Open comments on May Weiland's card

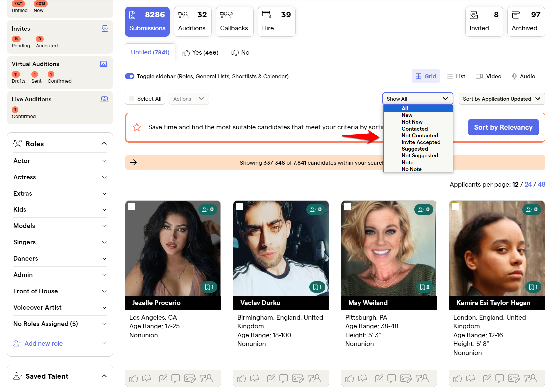tap(391, 378)
